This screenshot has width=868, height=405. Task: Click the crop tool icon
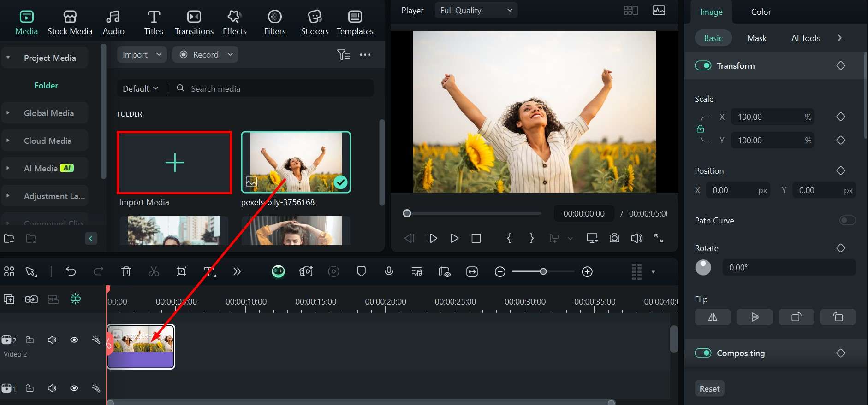(x=181, y=272)
